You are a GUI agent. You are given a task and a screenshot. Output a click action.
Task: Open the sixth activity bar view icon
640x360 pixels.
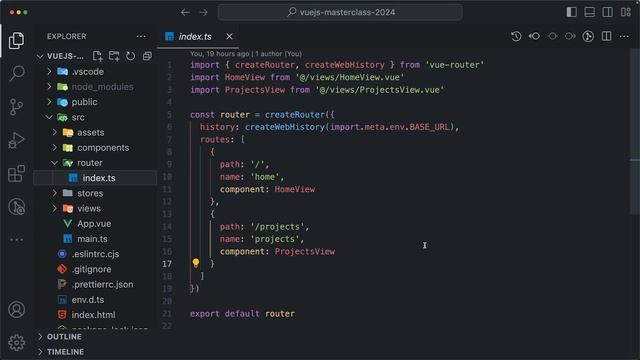pyautogui.click(x=16, y=207)
